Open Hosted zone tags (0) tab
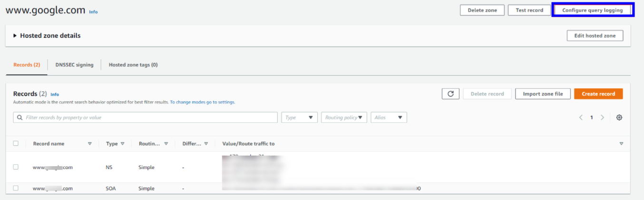This screenshot has height=200, width=644. click(x=133, y=65)
